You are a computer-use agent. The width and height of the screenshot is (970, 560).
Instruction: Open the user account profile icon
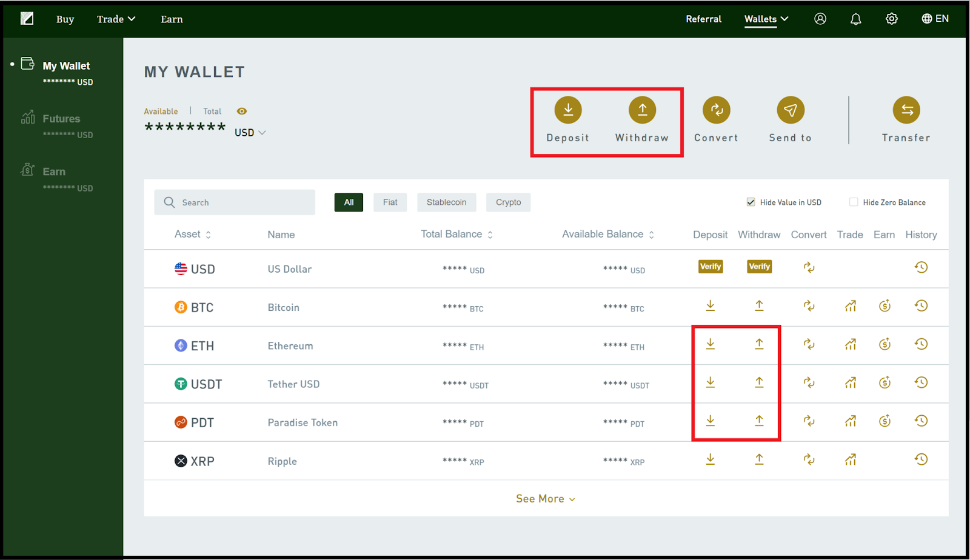click(820, 19)
